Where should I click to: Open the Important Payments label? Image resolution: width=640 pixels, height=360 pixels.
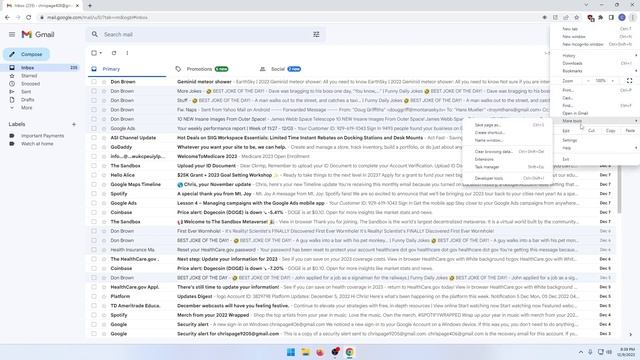point(42,136)
